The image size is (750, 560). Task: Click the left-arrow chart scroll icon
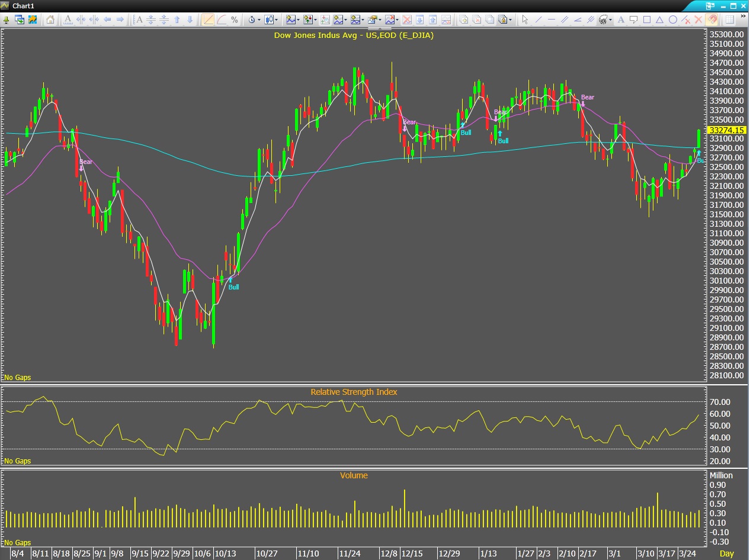pos(107,20)
